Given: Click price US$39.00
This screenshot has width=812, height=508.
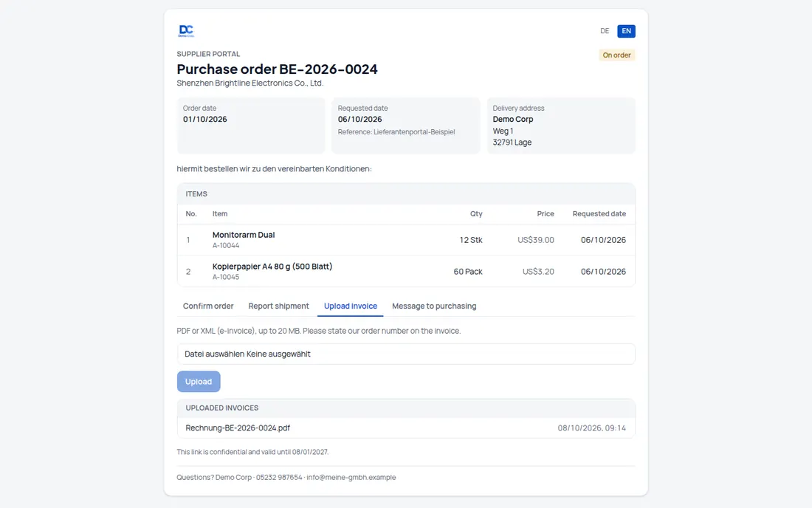Looking at the screenshot, I should (535, 240).
